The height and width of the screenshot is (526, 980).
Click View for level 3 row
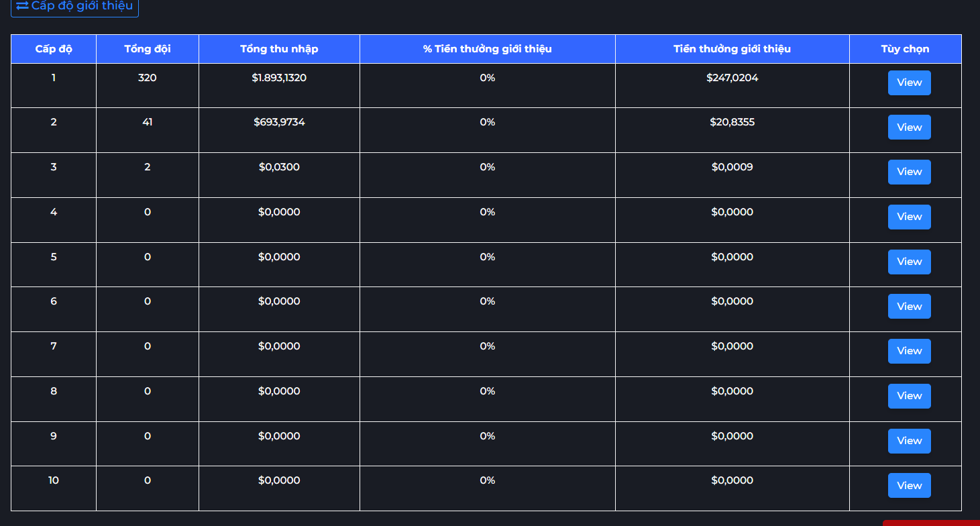point(909,172)
